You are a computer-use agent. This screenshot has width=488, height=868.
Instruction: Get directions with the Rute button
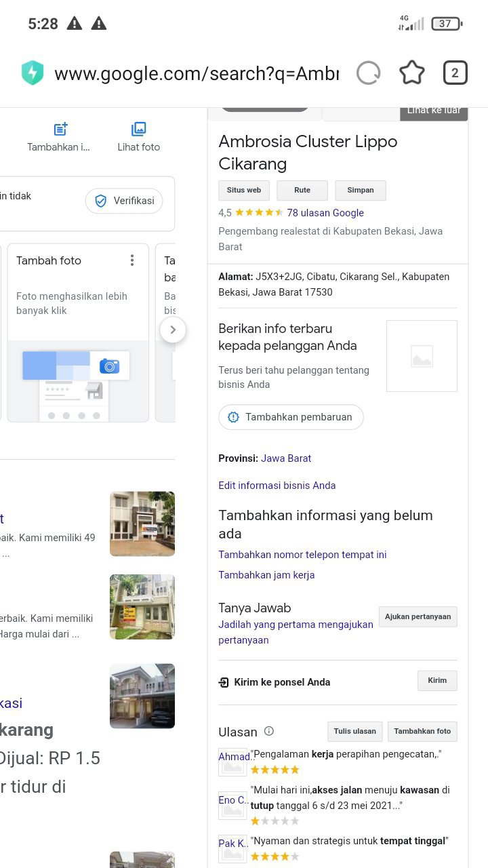[302, 191]
